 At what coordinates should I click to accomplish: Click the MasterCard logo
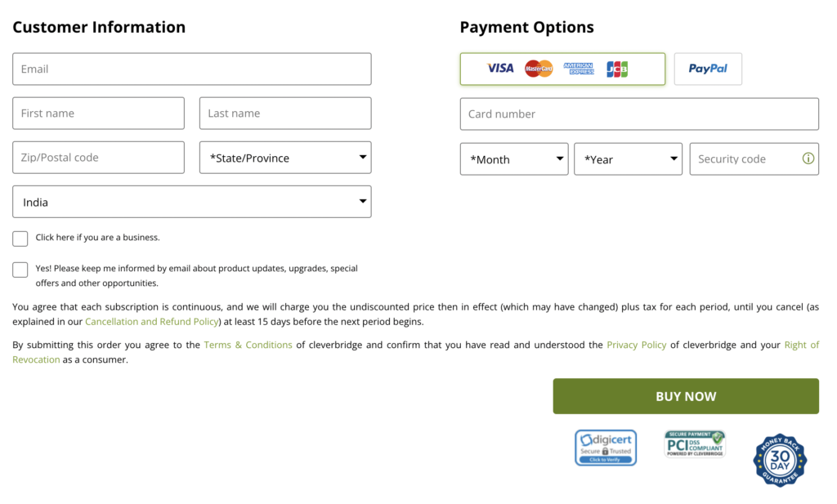pyautogui.click(x=539, y=69)
